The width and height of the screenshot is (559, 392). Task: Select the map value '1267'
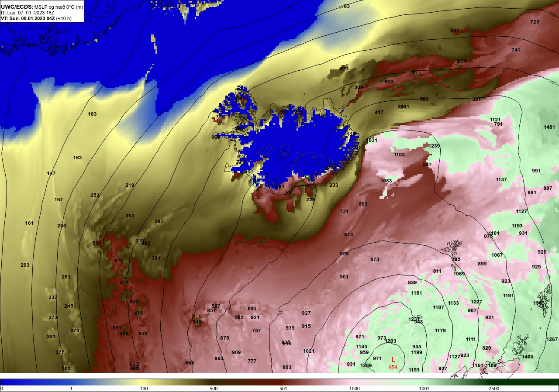pyautogui.click(x=552, y=339)
